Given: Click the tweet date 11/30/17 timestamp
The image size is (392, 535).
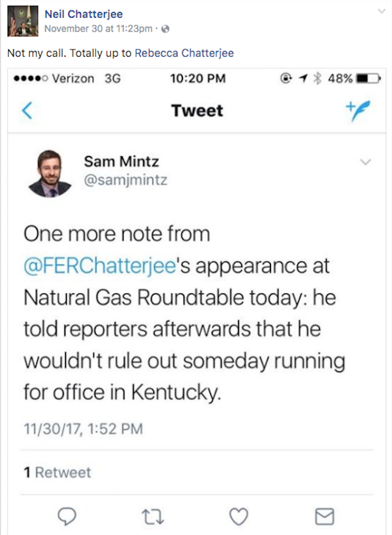Looking at the screenshot, I should coord(83,429).
